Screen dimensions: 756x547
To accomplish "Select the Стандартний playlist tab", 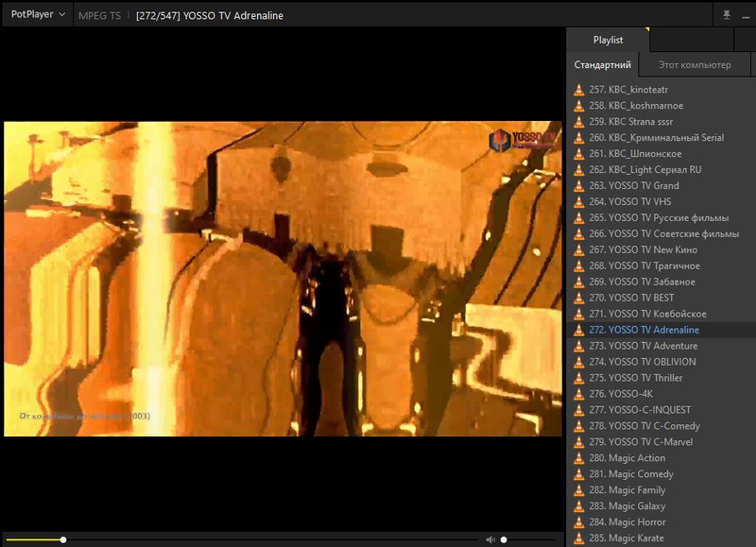I will pyautogui.click(x=602, y=65).
